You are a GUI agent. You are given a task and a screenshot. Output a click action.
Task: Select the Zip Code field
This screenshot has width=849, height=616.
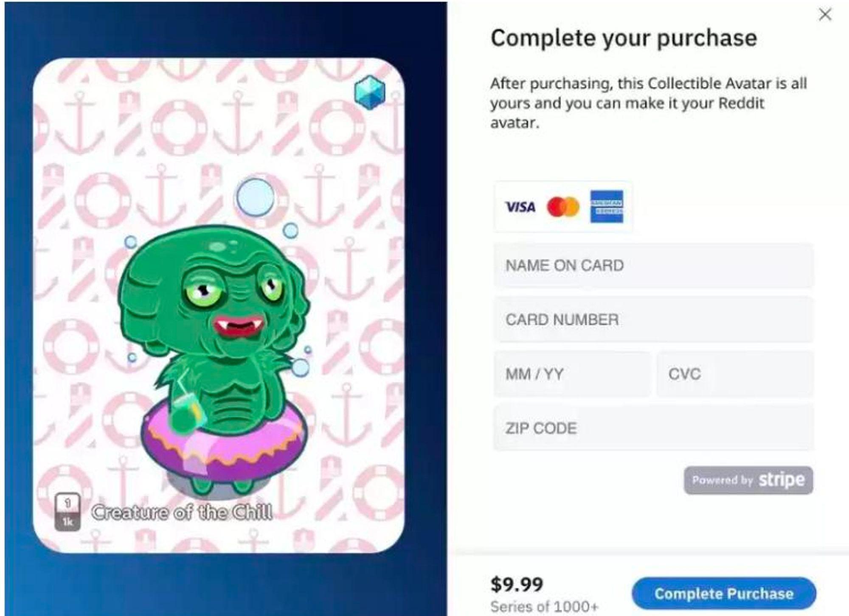[x=653, y=428]
